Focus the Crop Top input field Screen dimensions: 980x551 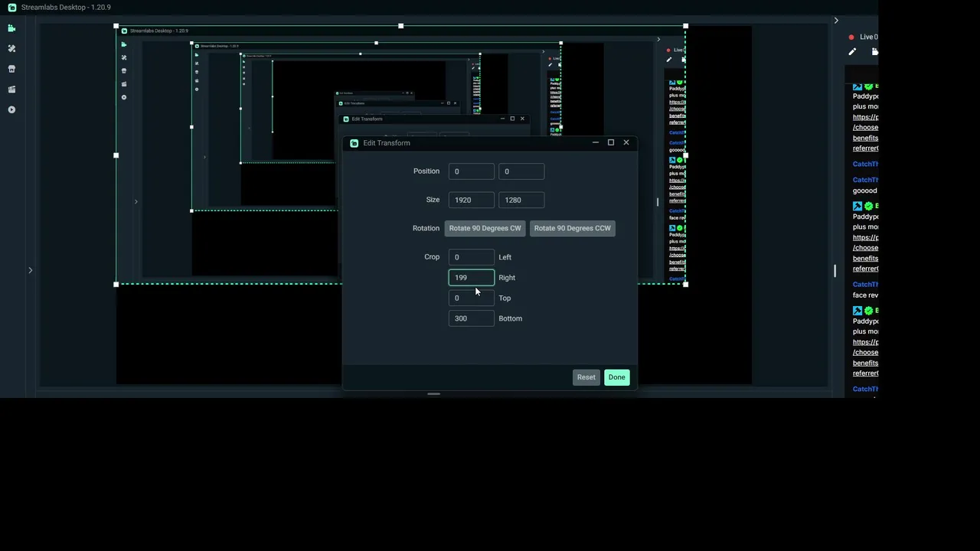click(472, 298)
